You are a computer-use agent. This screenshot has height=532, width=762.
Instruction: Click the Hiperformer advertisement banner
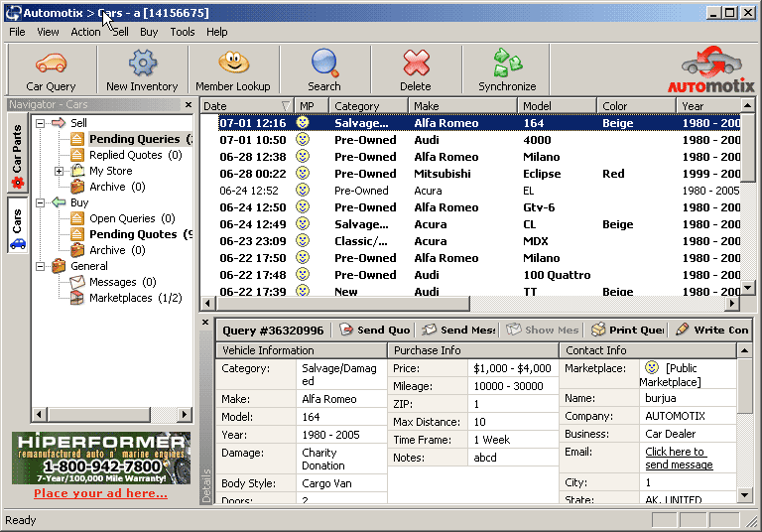tap(101, 459)
